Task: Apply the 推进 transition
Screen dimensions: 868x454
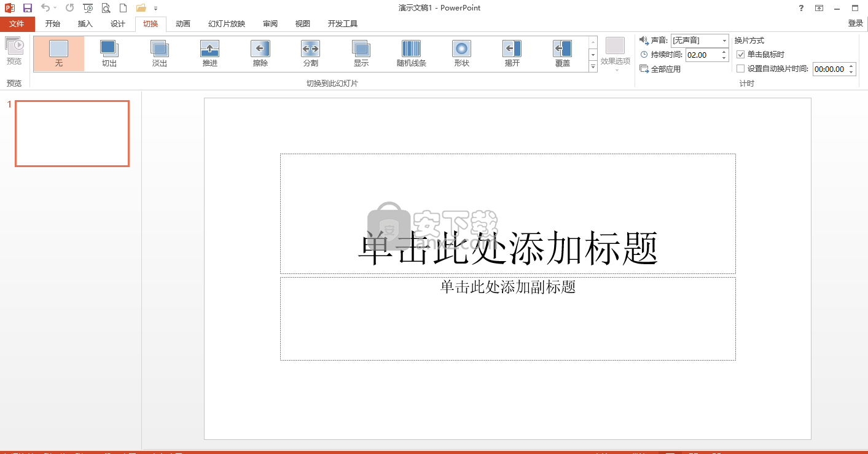Action: 210,54
